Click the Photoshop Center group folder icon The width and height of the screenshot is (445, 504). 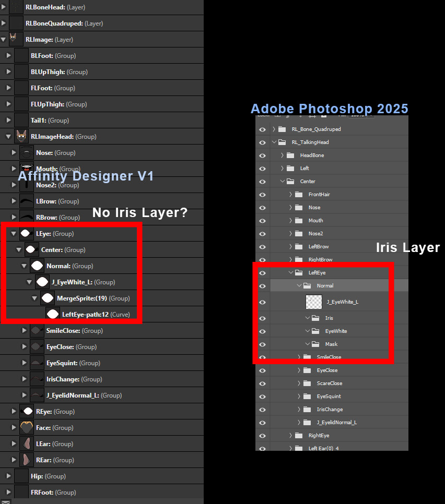[290, 181]
